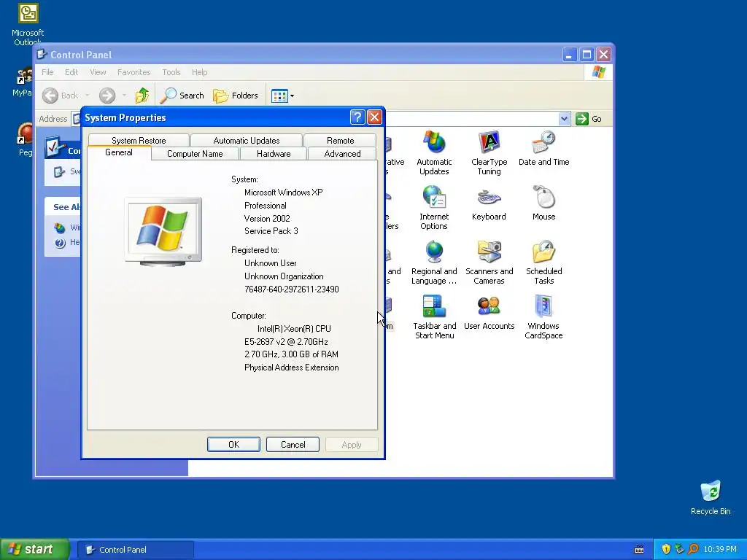Click the safely remove hardware tray icon
Viewport: 747px width, 560px height.
(679, 550)
